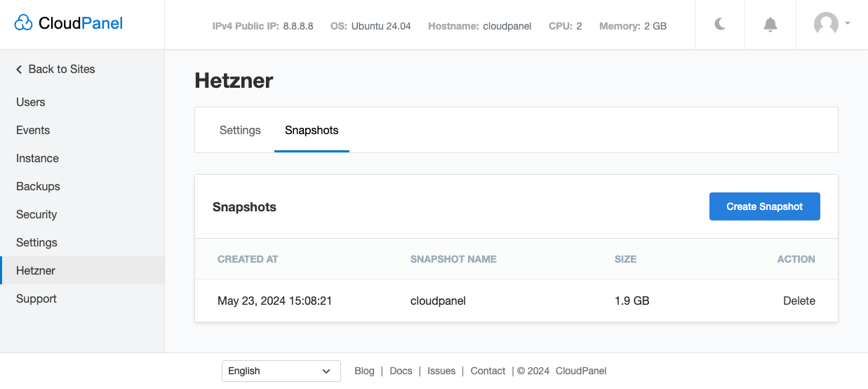Open the Events sidebar item
The image size is (868, 389).
tap(33, 130)
